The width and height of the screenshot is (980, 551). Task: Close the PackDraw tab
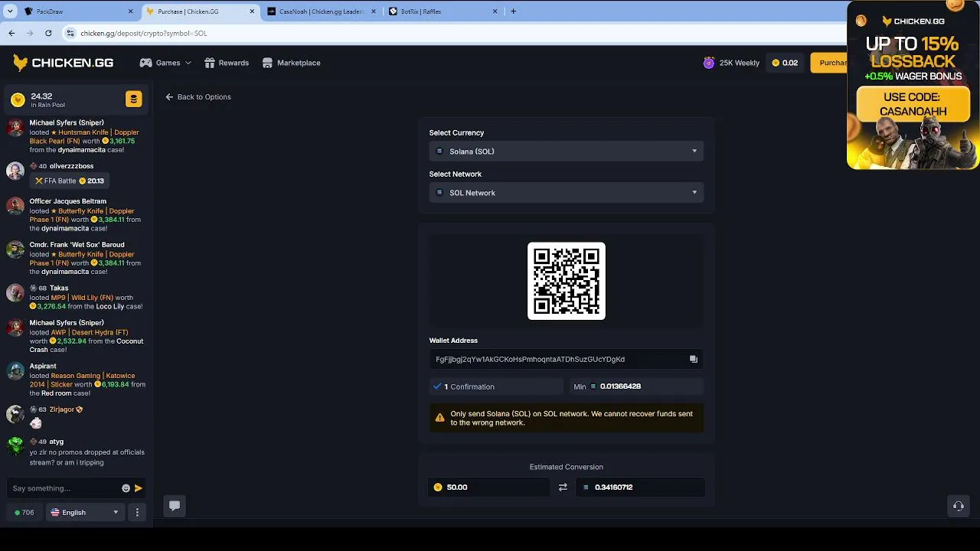(130, 11)
